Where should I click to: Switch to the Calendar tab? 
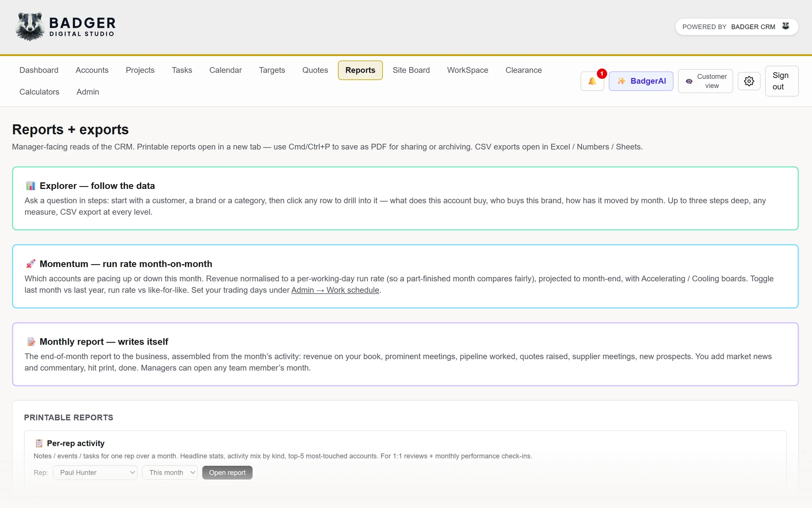(x=225, y=70)
